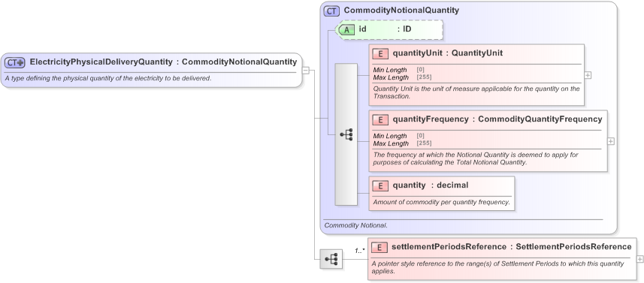
Task: Click the A attribute icon for id
Action: [x=347, y=29]
